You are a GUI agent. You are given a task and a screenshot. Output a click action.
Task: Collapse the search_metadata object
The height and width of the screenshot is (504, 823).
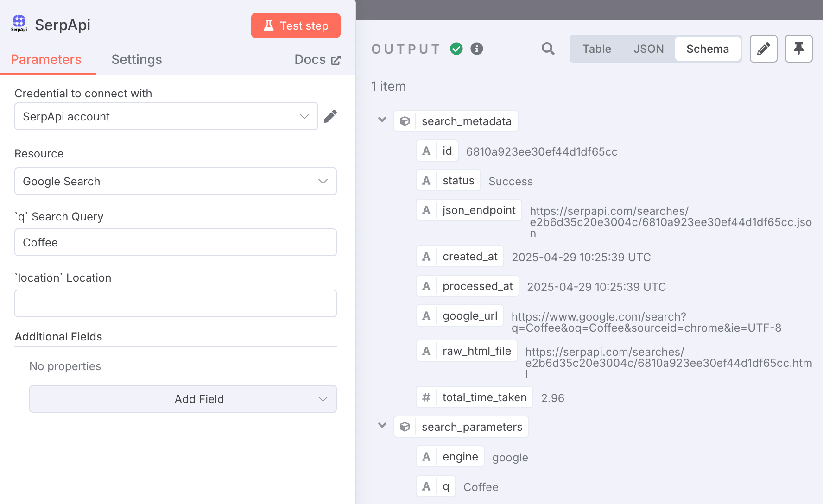(382, 120)
